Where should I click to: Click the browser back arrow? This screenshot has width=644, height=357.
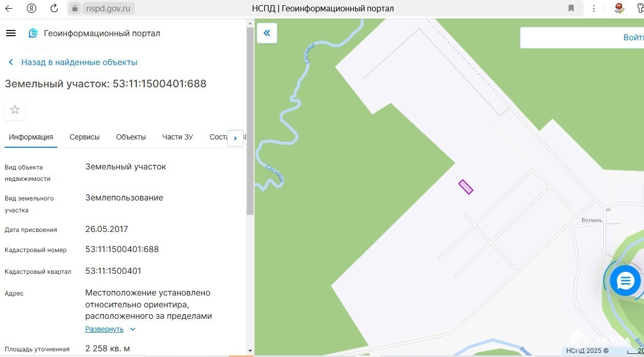(x=9, y=8)
